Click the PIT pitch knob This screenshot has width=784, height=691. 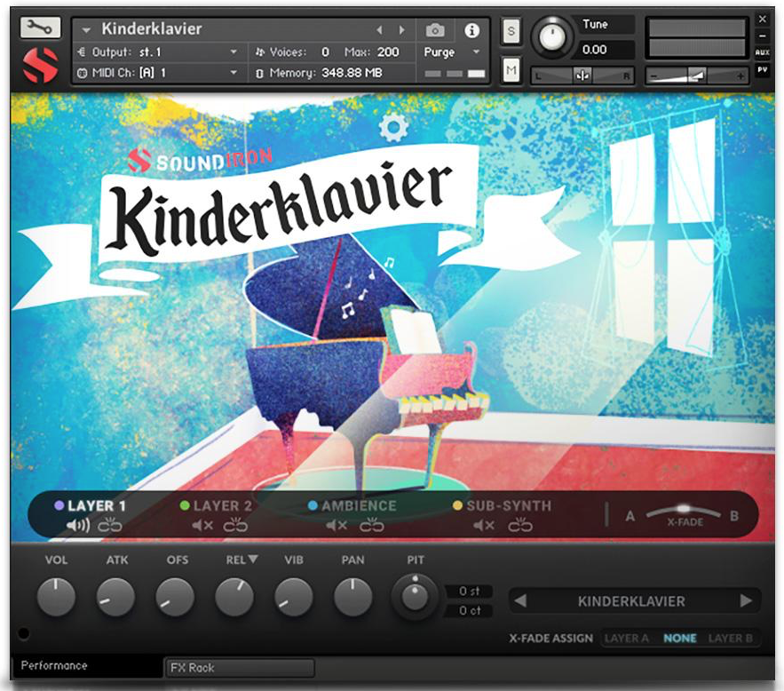click(415, 597)
